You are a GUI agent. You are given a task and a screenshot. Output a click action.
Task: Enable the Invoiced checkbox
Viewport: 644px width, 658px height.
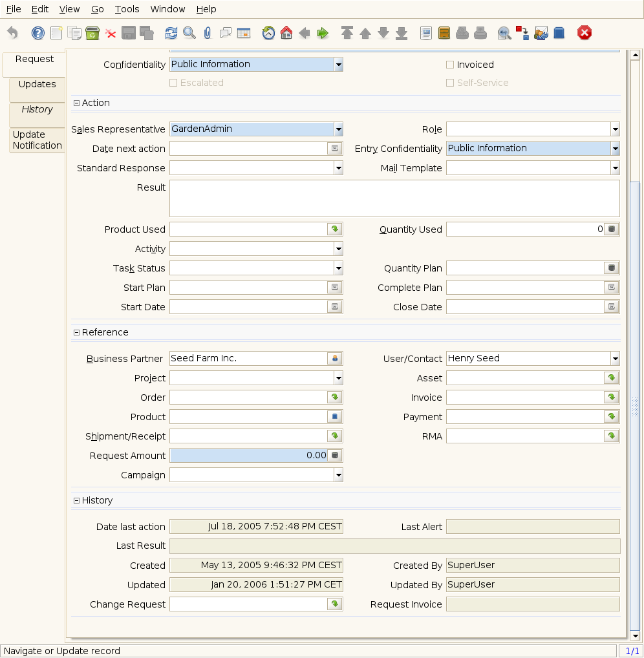point(450,65)
